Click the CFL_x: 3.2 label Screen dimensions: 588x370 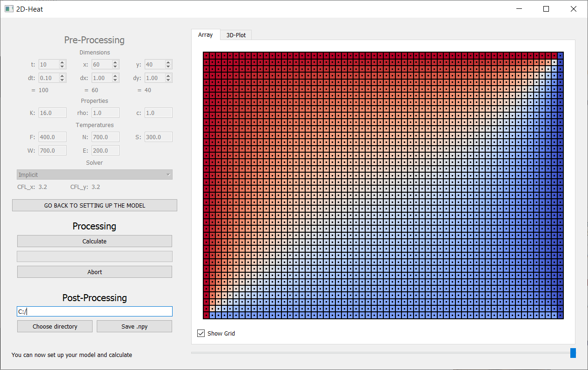tap(32, 187)
